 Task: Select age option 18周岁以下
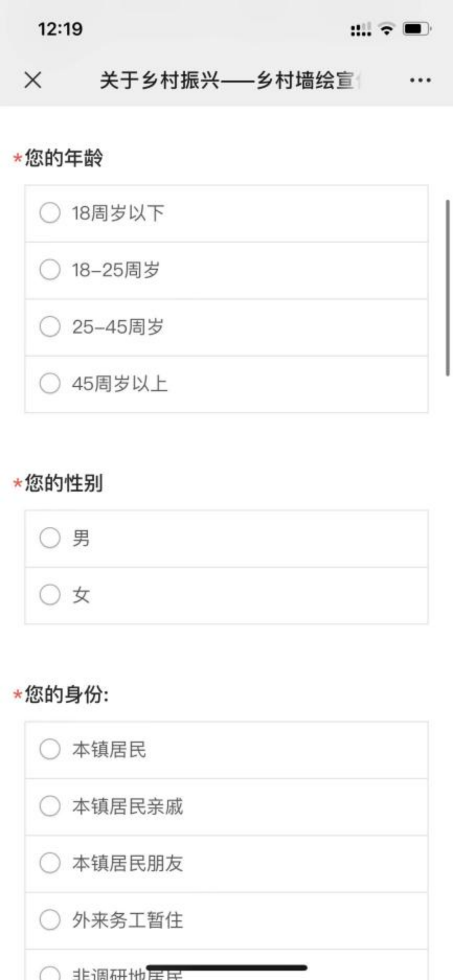50,213
